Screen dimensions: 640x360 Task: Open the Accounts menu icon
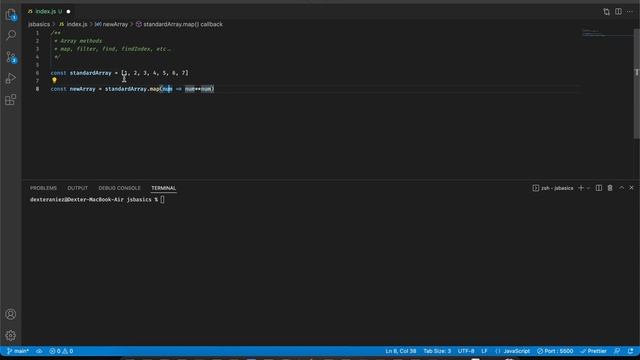pyautogui.click(x=11, y=314)
